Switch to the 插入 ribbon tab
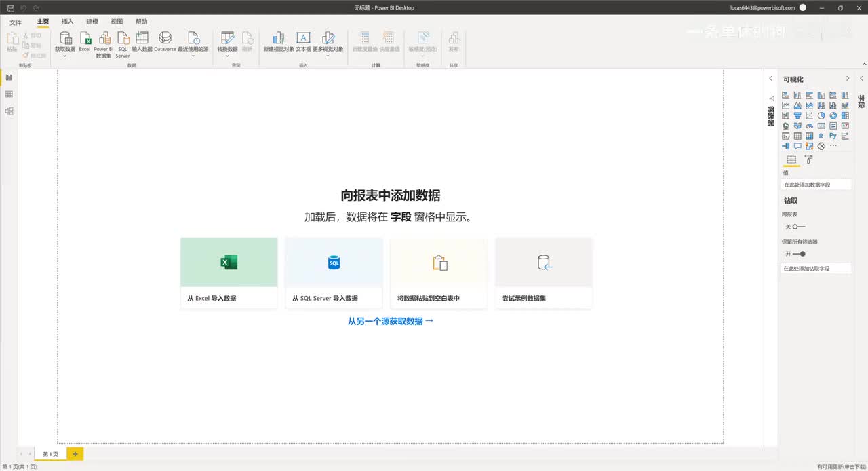The width and height of the screenshot is (868, 471). (x=67, y=22)
